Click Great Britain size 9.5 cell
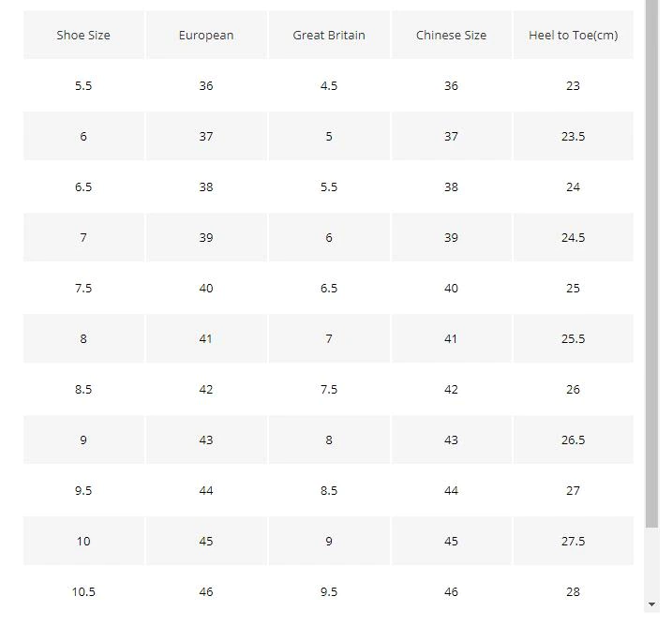Viewport: 672px width, 626px height. click(329, 591)
